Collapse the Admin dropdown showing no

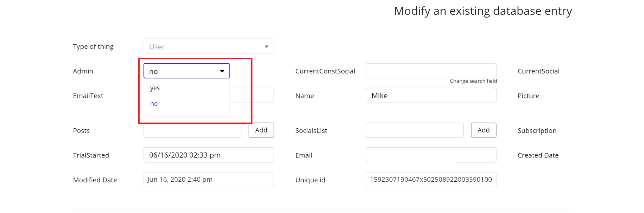coord(187,71)
